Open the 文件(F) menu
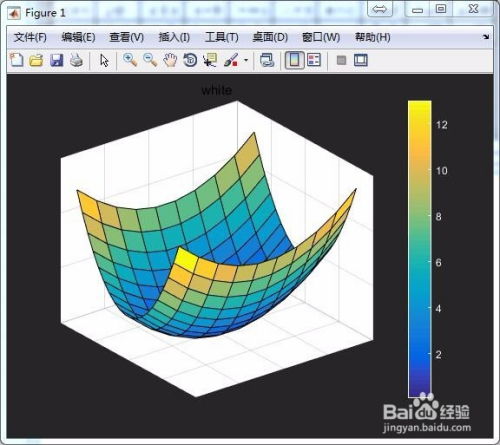Image resolution: width=500 pixels, height=445 pixels. [x=30, y=37]
